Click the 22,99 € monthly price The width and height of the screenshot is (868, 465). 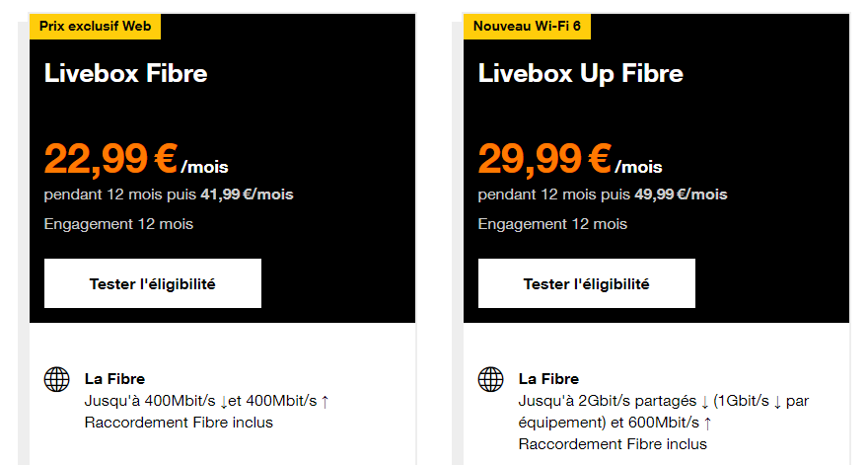pos(110,159)
